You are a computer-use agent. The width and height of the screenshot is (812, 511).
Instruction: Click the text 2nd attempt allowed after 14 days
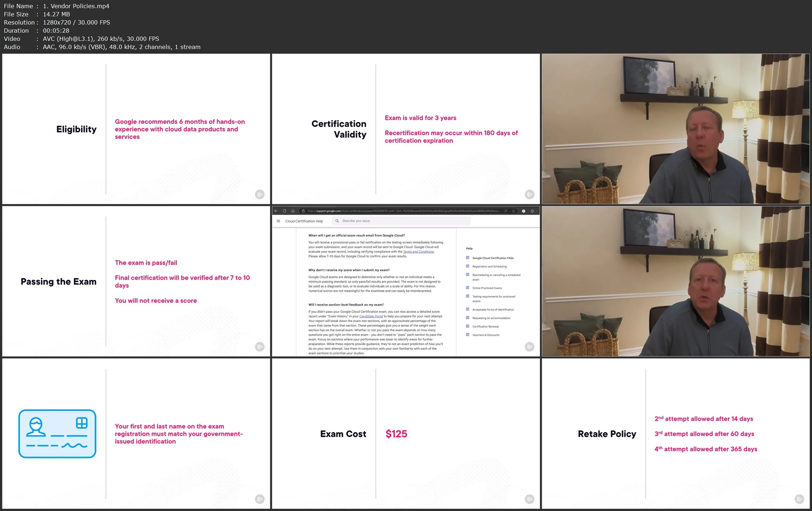pyautogui.click(x=704, y=419)
